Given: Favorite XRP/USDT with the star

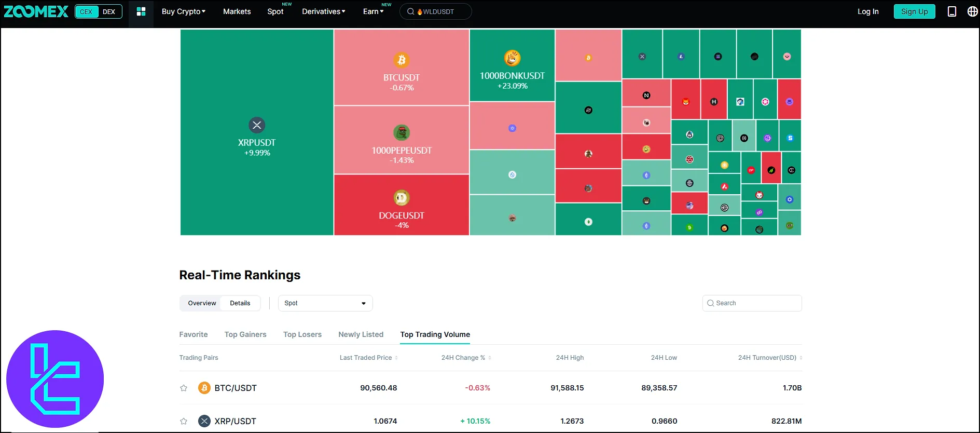Looking at the screenshot, I should [184, 421].
